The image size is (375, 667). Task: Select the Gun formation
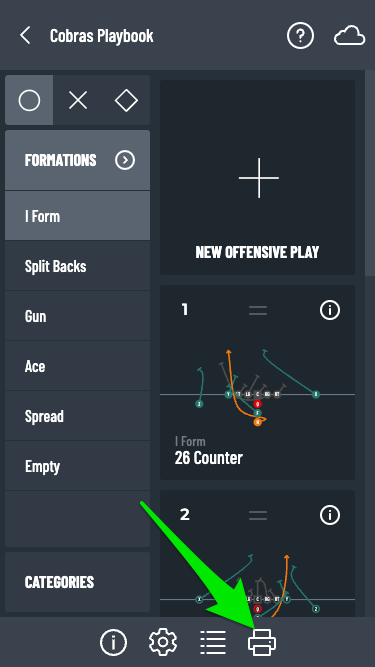[77, 316]
